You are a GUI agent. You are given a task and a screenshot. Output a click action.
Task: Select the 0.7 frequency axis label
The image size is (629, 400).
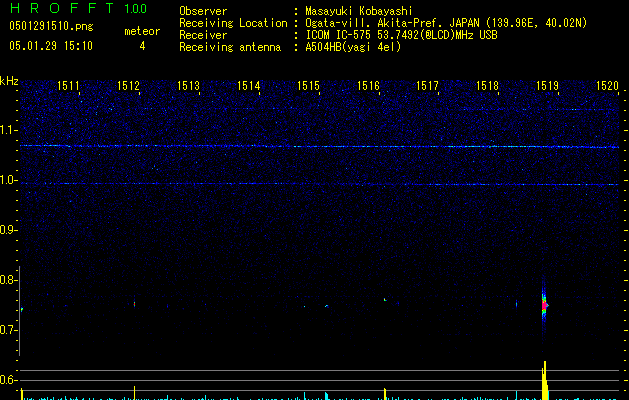(x=9, y=330)
